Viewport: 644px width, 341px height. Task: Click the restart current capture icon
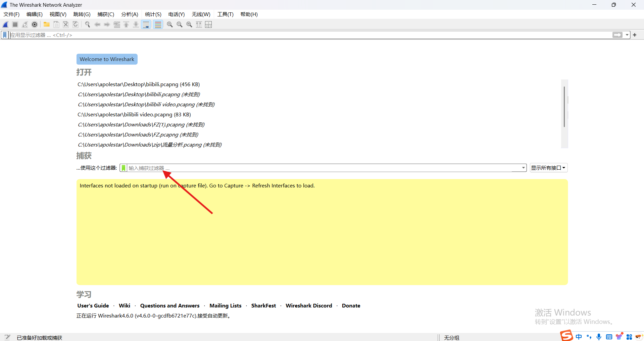[x=25, y=24]
